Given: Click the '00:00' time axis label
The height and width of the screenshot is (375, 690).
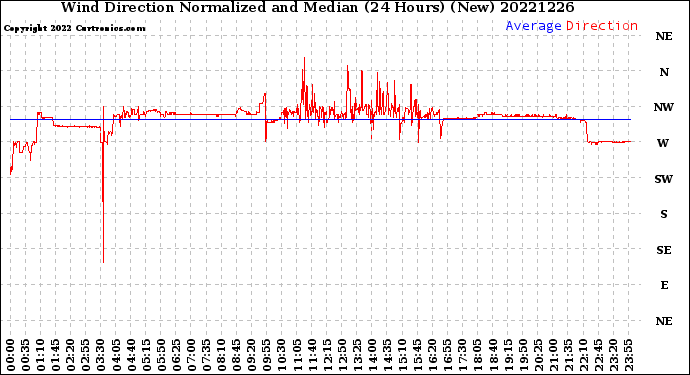Looking at the screenshot, I should click(11, 355).
